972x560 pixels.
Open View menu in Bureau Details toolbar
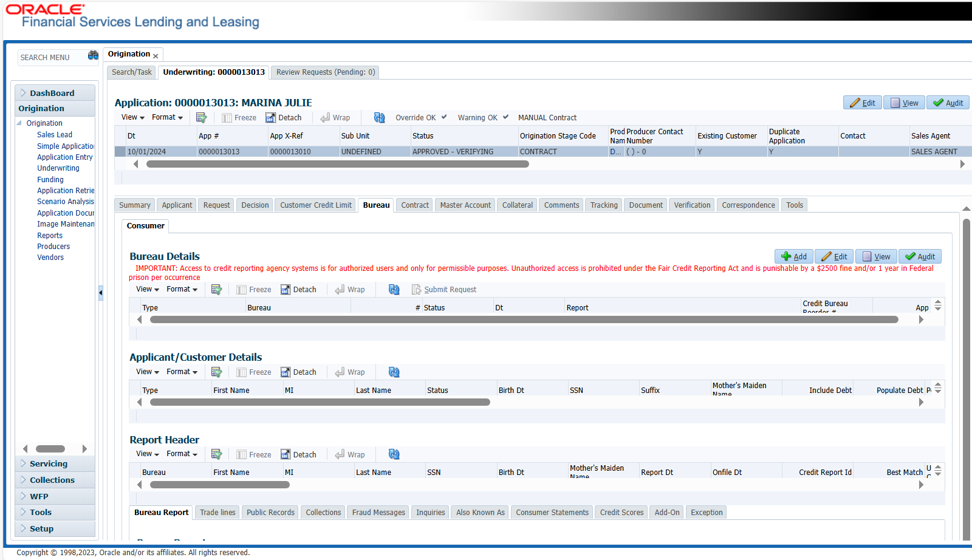(148, 289)
